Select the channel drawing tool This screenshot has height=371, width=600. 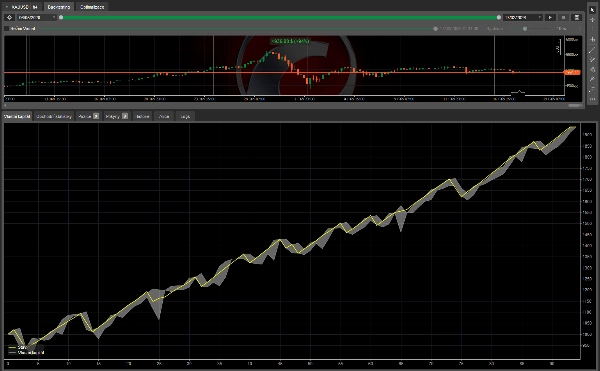tap(592, 60)
